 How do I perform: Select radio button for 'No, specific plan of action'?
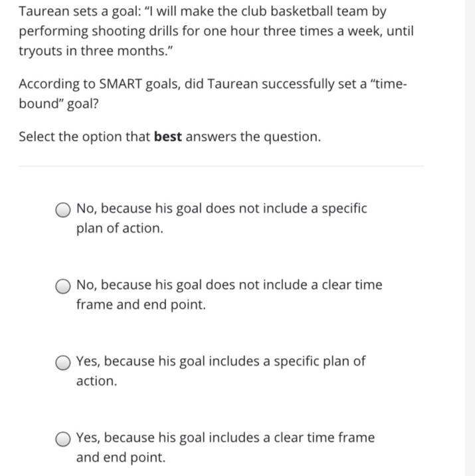point(63,210)
